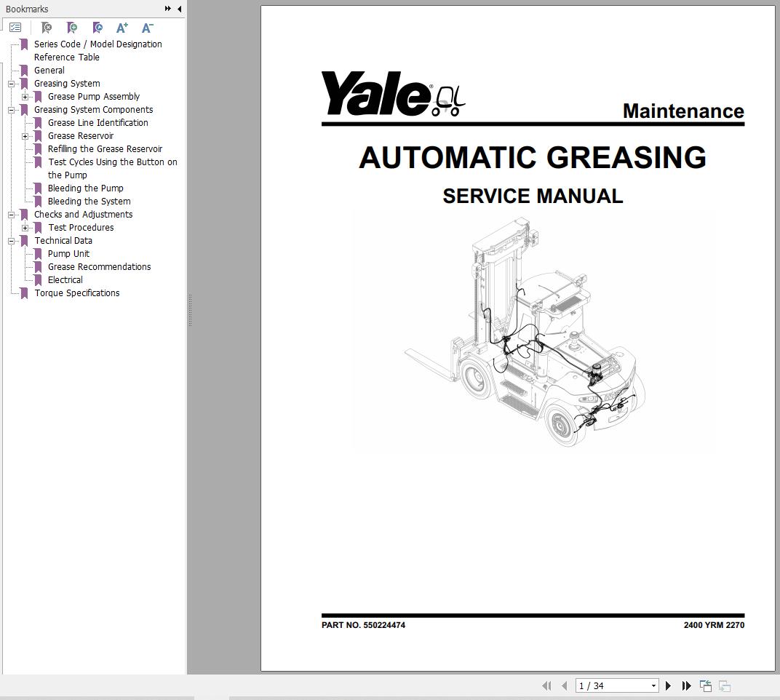Click the next view icon in the bottom bar
The image size is (780, 700).
click(725, 685)
